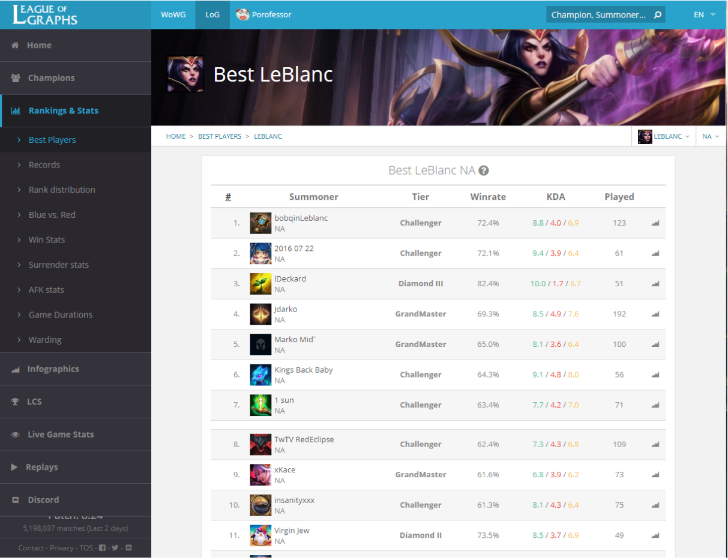This screenshot has height=560, width=728.
Task: Click Jdarko summoner avatar icon
Action: (260, 314)
